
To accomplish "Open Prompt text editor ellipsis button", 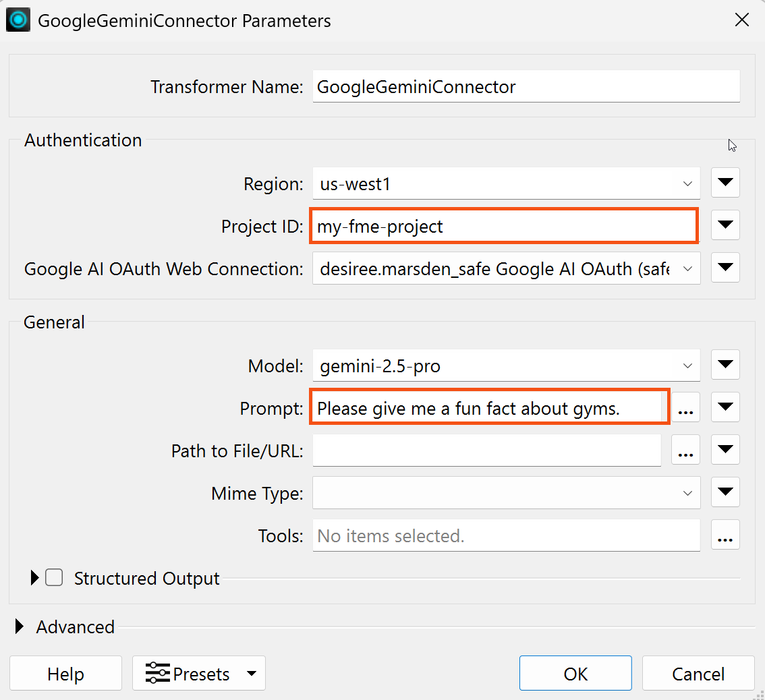I will [685, 407].
